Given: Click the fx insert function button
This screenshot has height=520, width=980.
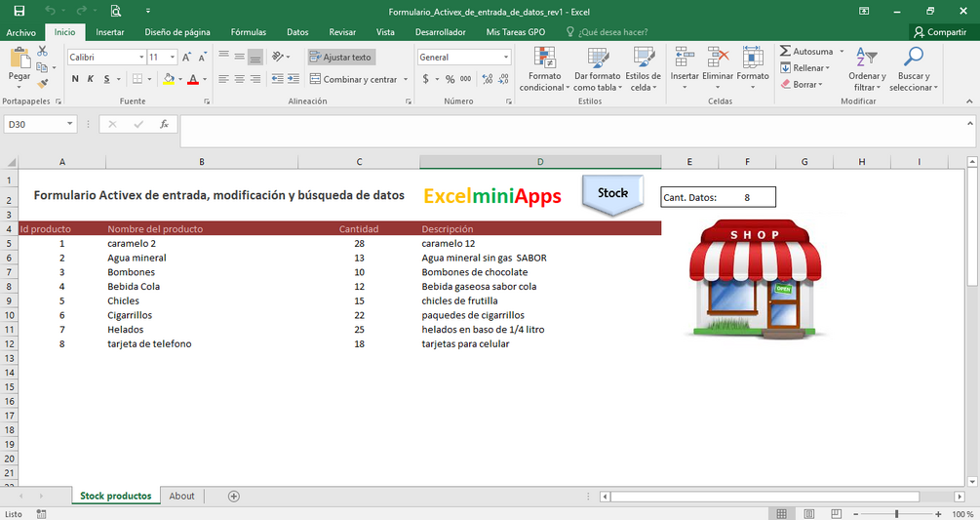Looking at the screenshot, I should [x=165, y=124].
